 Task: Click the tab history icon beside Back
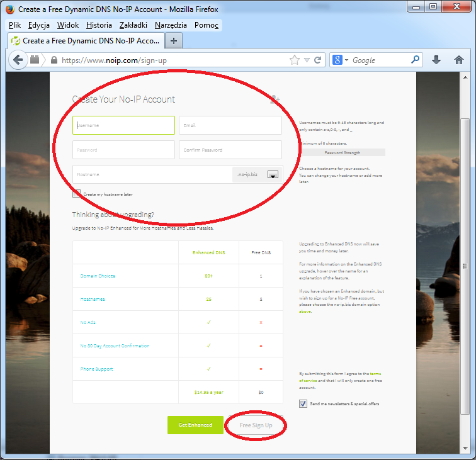click(35, 60)
